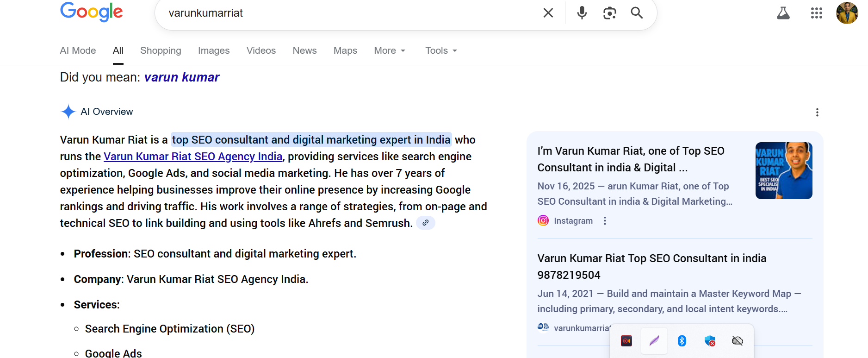
Task: Click the Varun Kumar Riat thumbnail image
Action: [x=784, y=170]
